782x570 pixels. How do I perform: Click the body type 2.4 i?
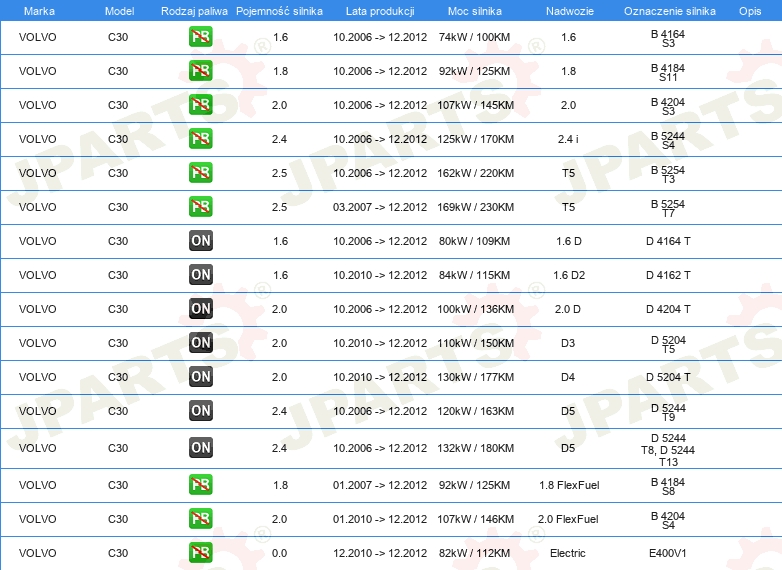pos(568,139)
